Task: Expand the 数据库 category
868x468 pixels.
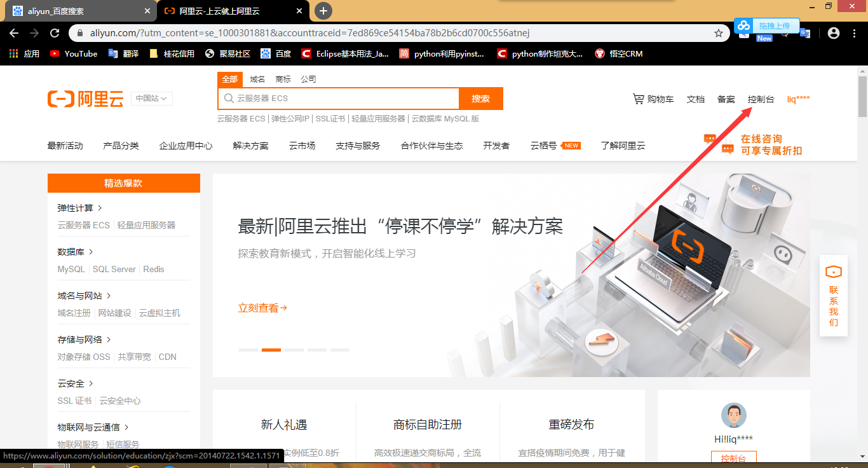Action: [76, 252]
